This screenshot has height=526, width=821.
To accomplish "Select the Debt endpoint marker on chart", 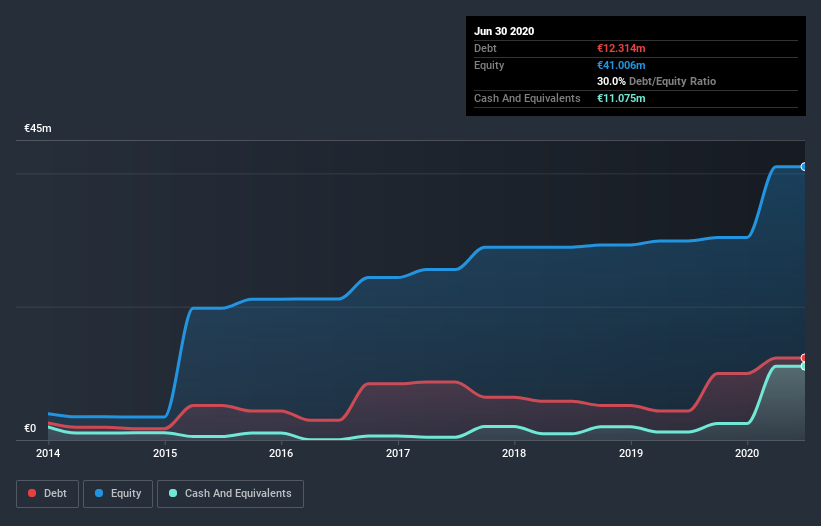I will pos(803,358).
